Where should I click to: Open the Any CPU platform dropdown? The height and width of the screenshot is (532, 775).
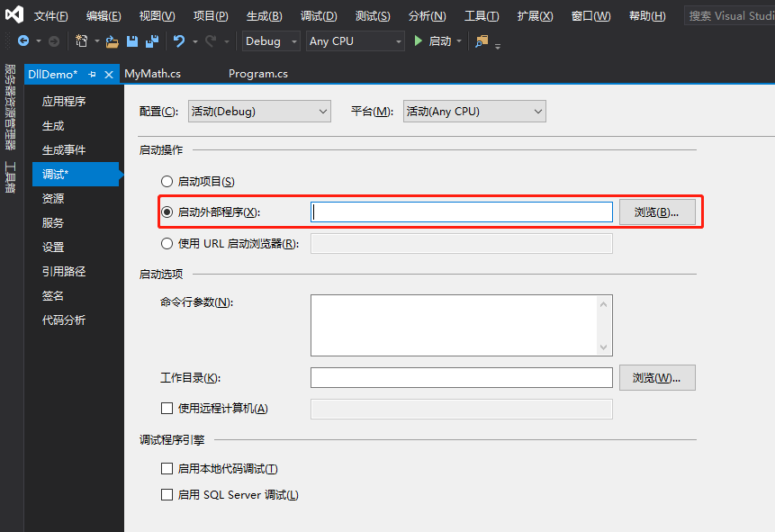coord(355,41)
